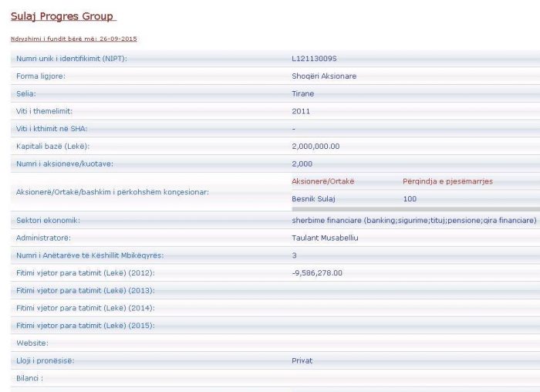Click the 'Forma ligjore' row label

pos(41,76)
